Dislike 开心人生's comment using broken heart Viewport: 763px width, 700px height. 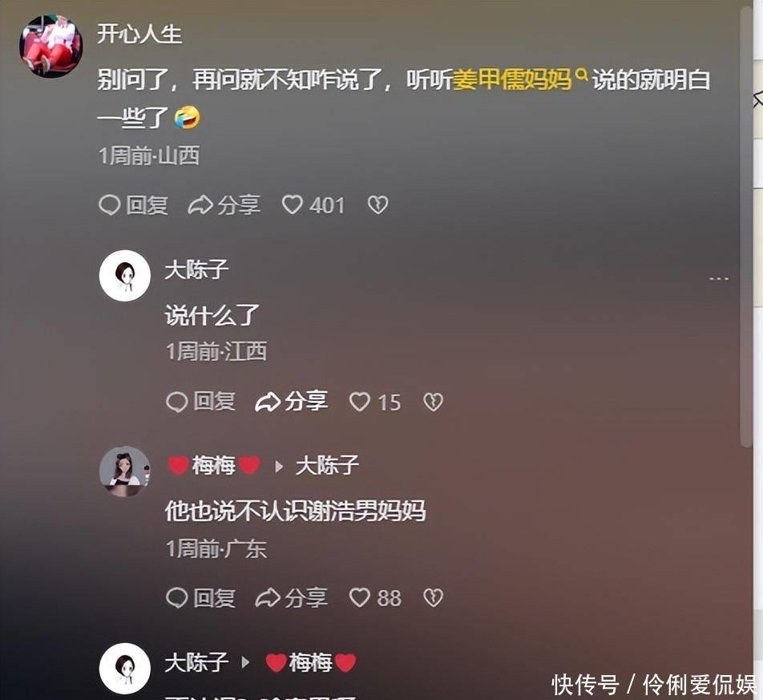coord(377,205)
